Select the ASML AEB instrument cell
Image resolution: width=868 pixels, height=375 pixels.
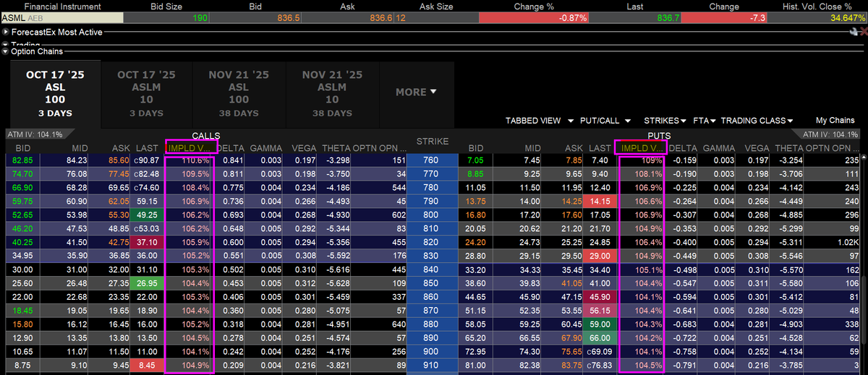(61, 17)
